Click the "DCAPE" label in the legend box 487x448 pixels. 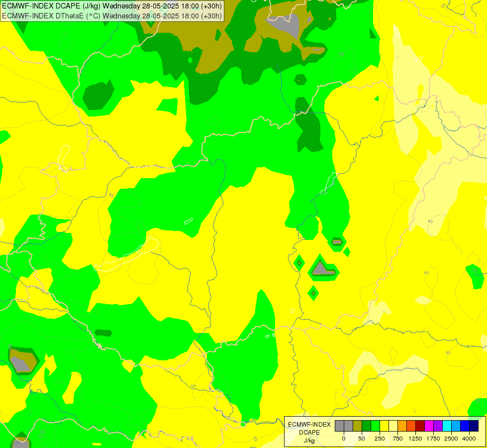(x=309, y=433)
